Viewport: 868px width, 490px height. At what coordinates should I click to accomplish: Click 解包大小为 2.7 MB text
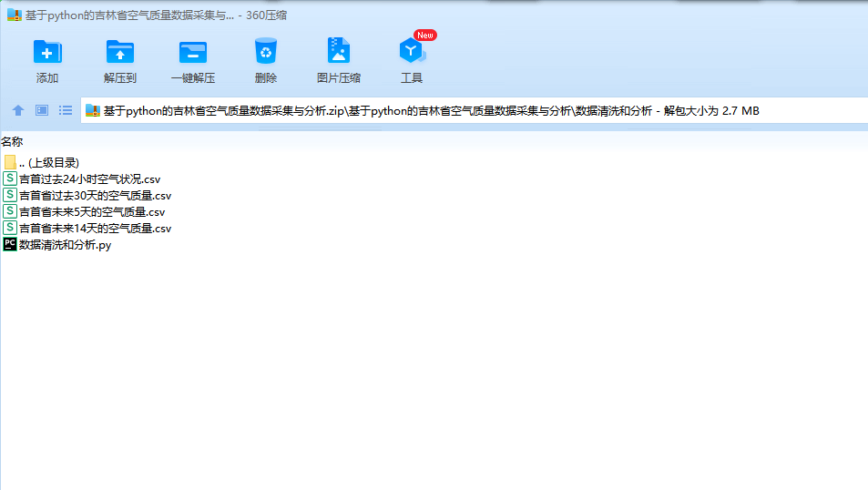(711, 111)
